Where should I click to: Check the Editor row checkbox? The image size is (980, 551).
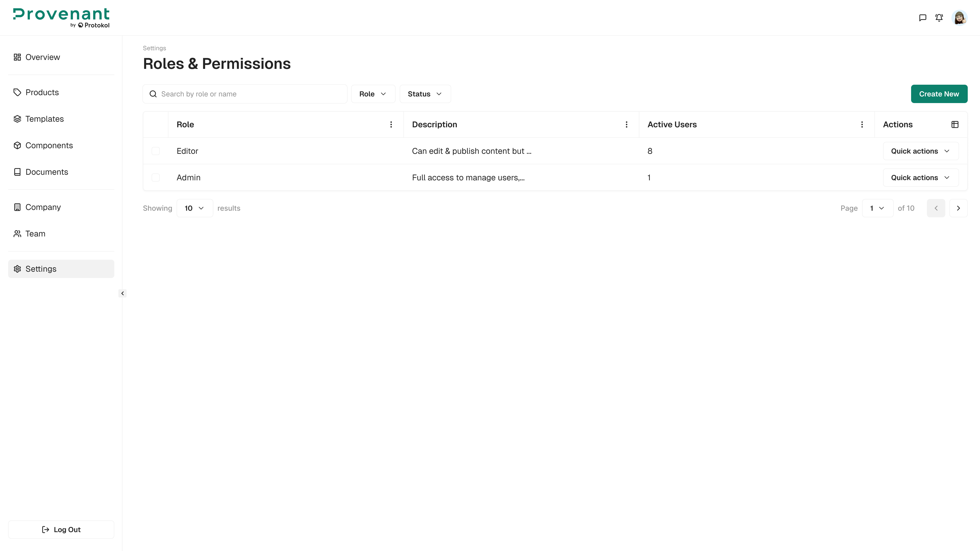pyautogui.click(x=156, y=151)
